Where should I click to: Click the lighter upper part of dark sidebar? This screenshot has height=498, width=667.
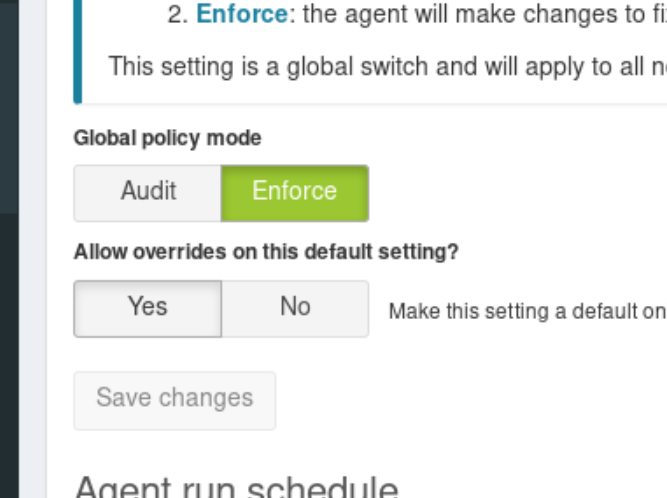9,106
